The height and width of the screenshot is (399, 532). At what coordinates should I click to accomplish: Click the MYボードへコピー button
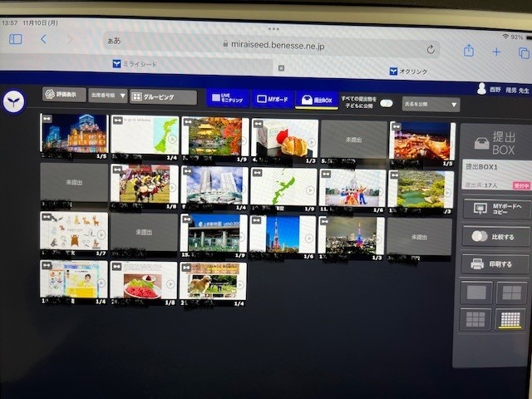(x=495, y=209)
